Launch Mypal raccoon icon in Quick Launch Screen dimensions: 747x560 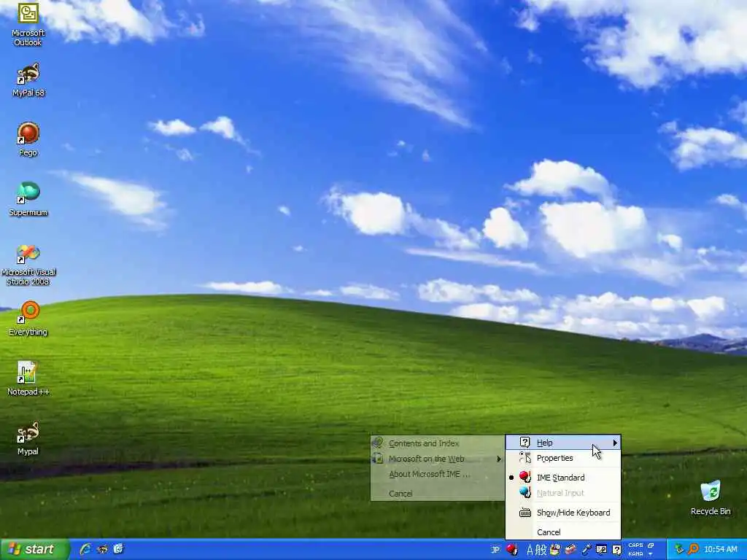click(x=102, y=549)
